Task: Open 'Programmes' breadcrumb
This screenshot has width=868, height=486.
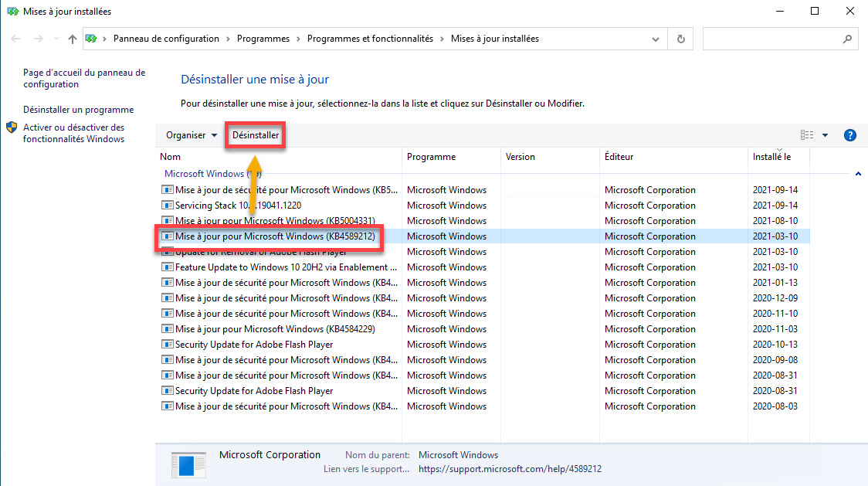Action: click(x=263, y=39)
